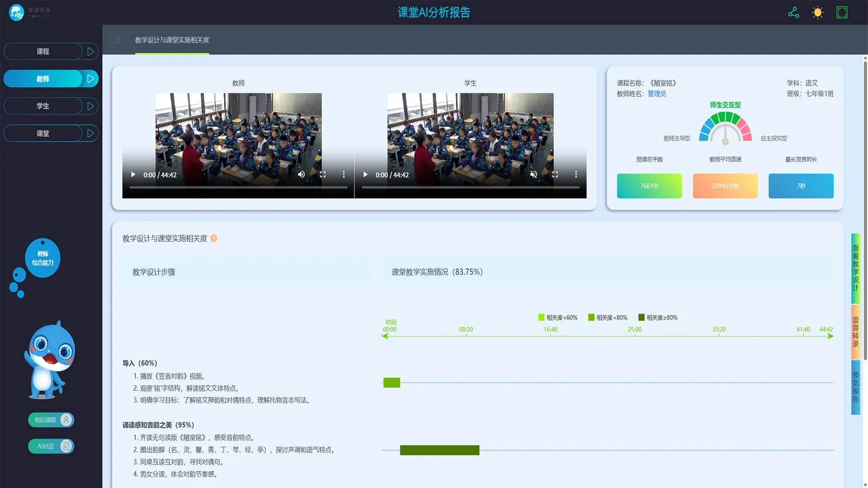This screenshot has height=488, width=868.
Task: Click the 7秒 longest speech card
Action: point(801,186)
